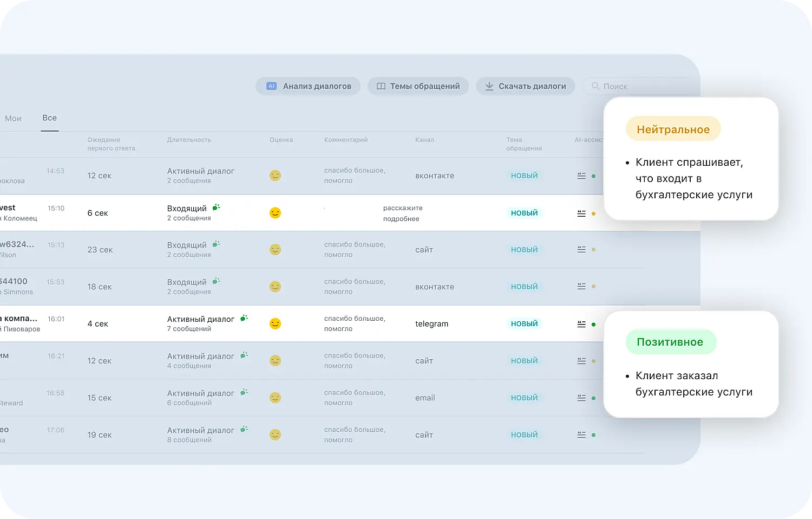The image size is (812, 519).
Task: Click the Поиск input field
Action: point(639,86)
